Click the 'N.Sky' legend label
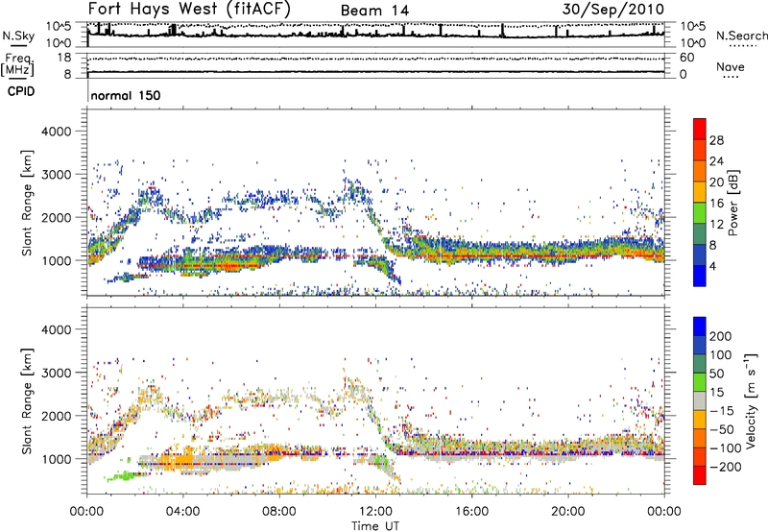 [x=18, y=36]
